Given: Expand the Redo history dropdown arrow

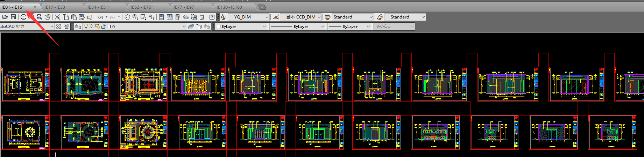Looking at the screenshot, I should [x=119, y=17].
